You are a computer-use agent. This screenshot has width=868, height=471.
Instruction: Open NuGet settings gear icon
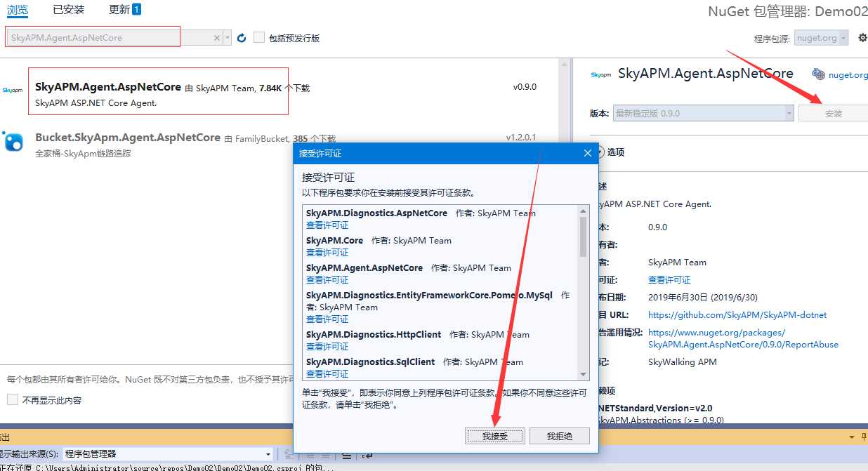(862, 38)
